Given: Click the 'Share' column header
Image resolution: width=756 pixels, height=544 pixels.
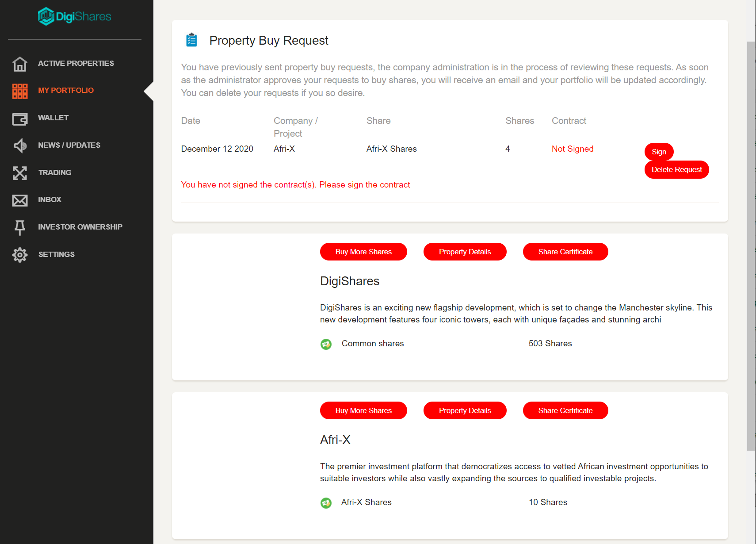Looking at the screenshot, I should point(378,121).
